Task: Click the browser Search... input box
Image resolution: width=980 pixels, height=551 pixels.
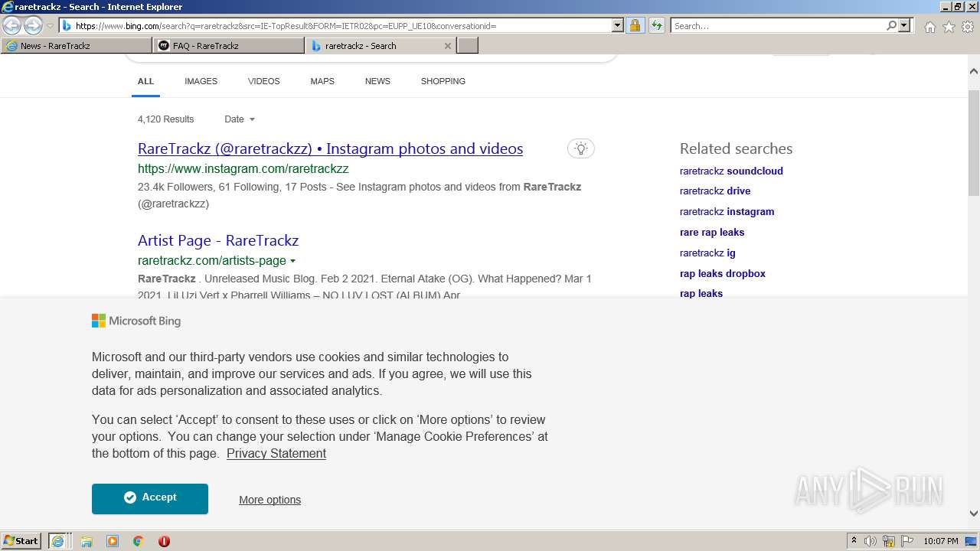Action: point(778,26)
